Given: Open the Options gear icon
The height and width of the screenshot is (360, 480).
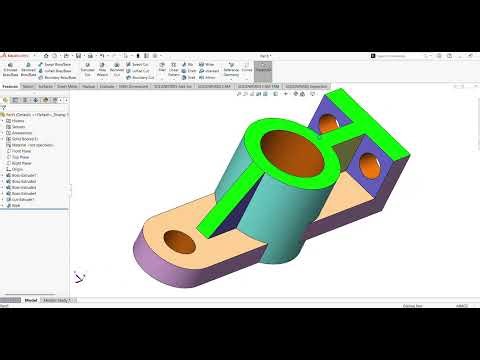Looking at the screenshot, I should (155, 56).
